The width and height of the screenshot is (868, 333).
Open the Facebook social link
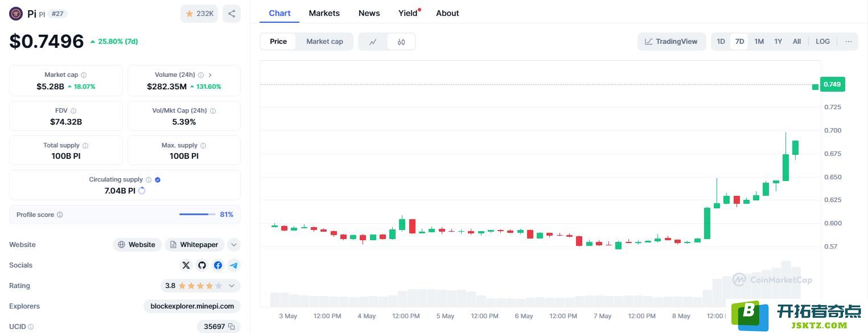(218, 265)
